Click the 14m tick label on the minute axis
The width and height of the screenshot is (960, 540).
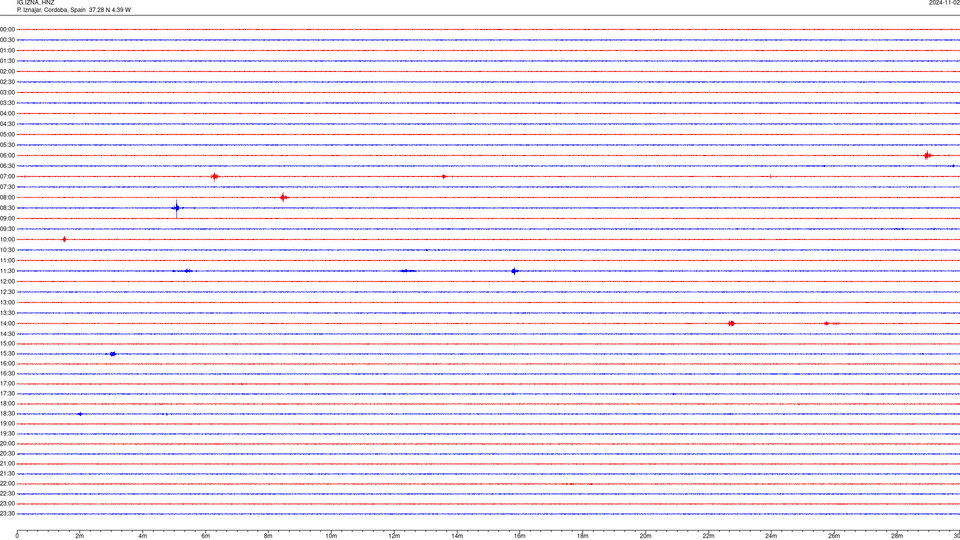pos(457,536)
